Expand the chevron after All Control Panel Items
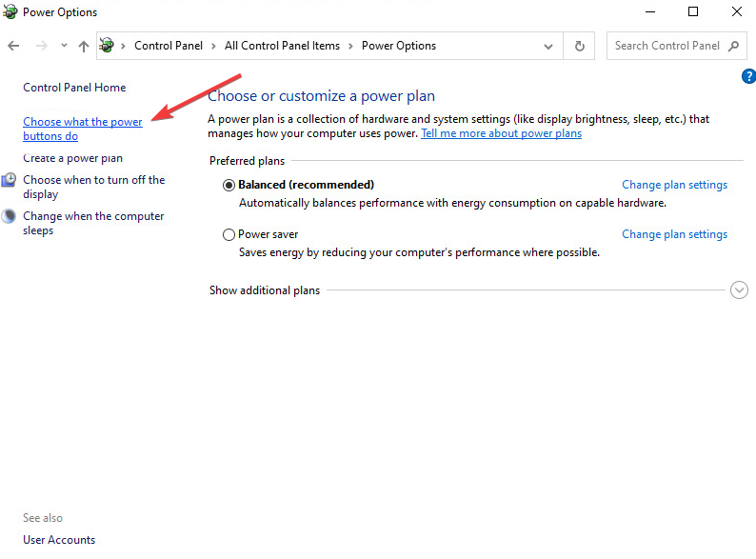The image size is (756, 559). [x=350, y=47]
